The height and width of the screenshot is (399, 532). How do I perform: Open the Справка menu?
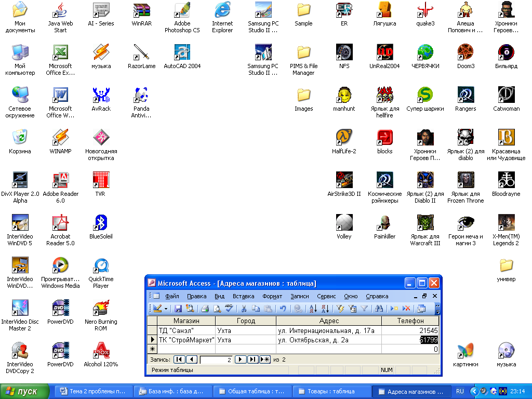click(377, 296)
